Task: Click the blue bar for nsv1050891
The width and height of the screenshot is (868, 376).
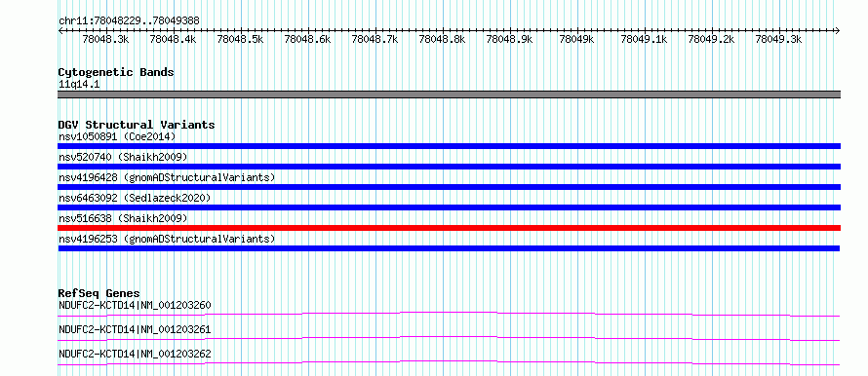Action: click(449, 146)
